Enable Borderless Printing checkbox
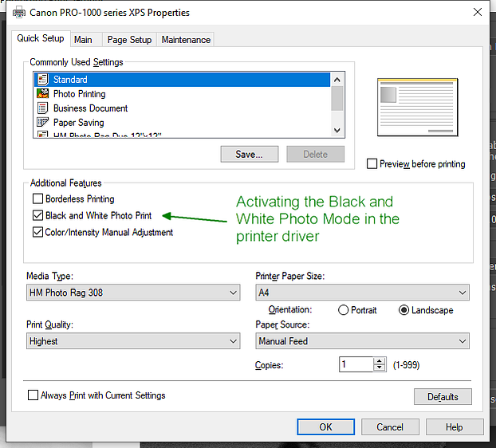Image resolution: width=496 pixels, height=448 pixels. point(38,198)
